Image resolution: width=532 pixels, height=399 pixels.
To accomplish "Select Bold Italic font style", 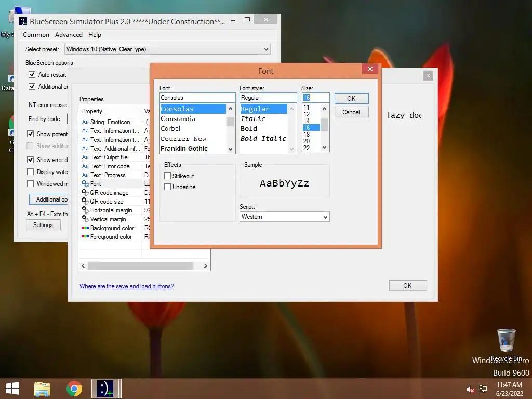I will pos(263,138).
